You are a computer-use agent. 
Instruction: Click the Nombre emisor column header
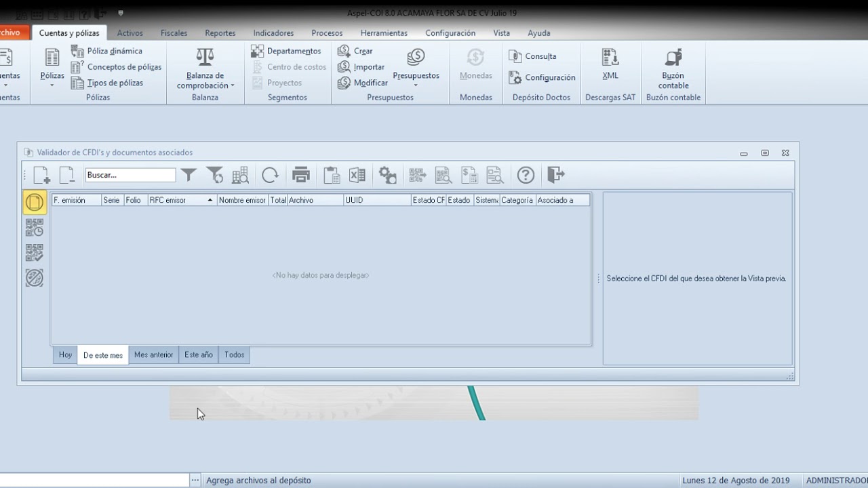click(x=243, y=200)
